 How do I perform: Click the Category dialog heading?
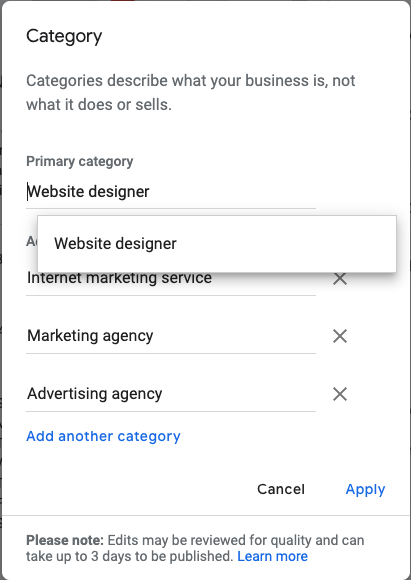[x=64, y=37]
